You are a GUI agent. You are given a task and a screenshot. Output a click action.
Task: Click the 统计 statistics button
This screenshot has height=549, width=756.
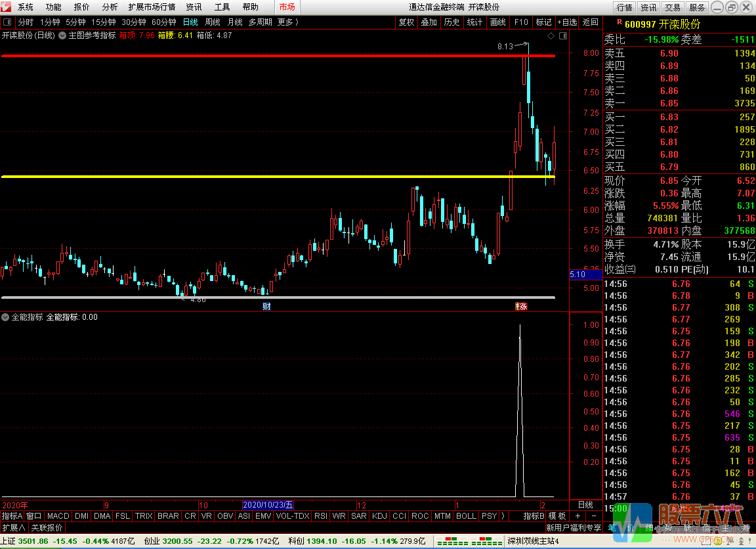474,22
